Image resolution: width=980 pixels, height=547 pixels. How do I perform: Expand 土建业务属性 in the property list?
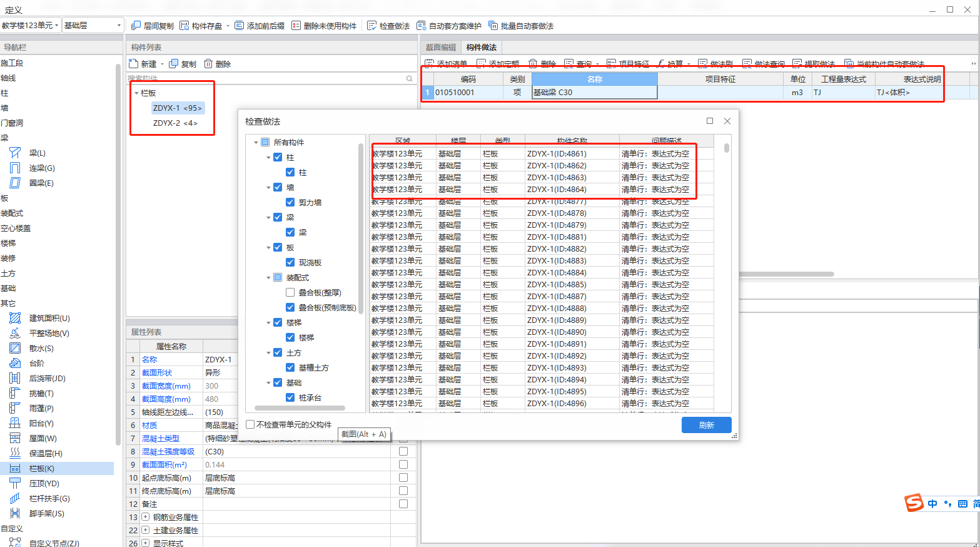[x=145, y=530]
